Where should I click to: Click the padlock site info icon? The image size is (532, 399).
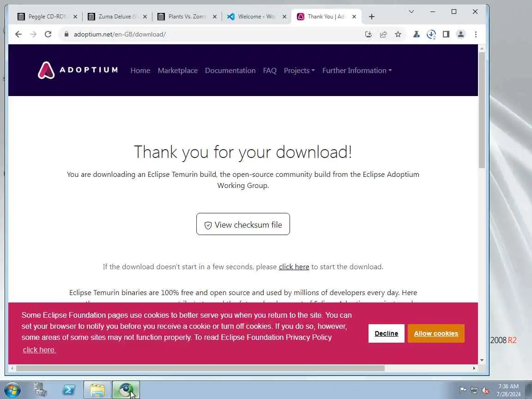(x=66, y=34)
